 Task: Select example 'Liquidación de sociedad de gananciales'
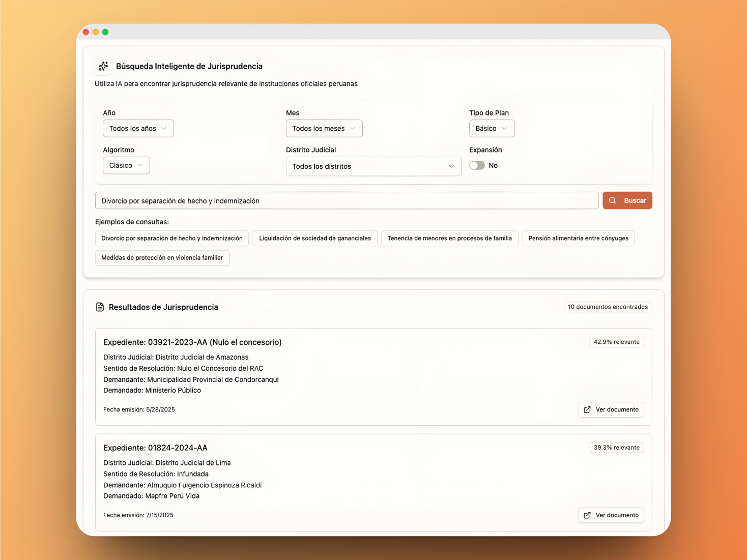(314, 239)
